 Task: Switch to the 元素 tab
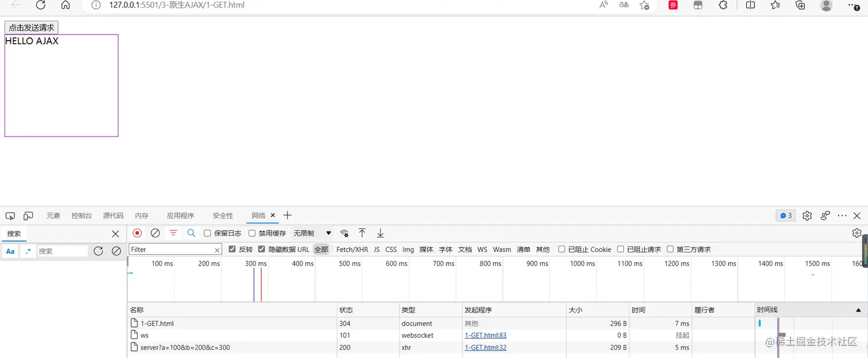[53, 216]
